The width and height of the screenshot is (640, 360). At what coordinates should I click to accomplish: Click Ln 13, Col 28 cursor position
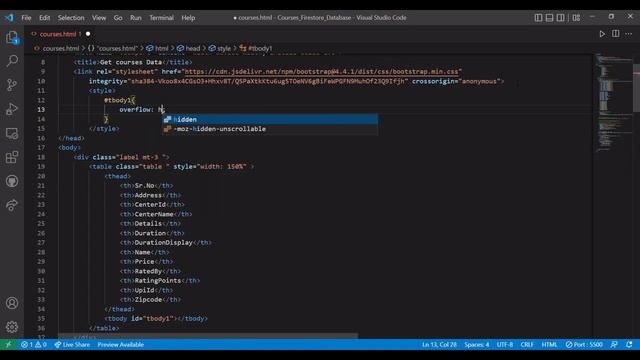pyautogui.click(x=439, y=344)
